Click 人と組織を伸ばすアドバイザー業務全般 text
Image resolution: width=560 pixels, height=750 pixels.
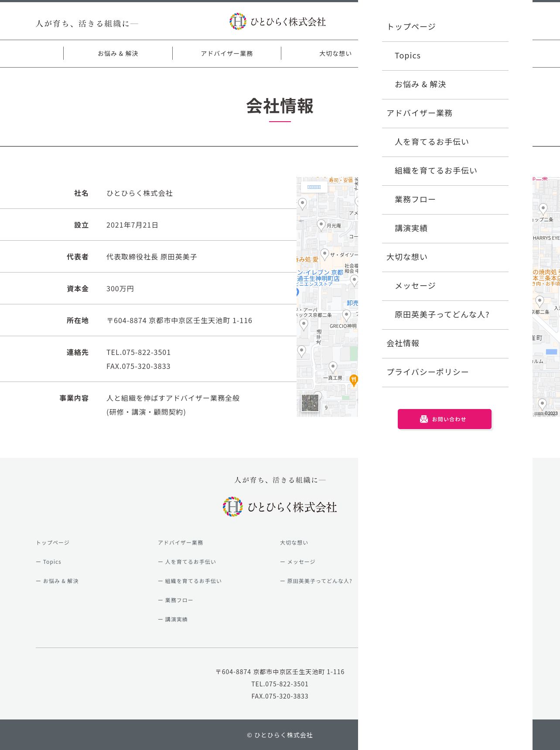(173, 398)
